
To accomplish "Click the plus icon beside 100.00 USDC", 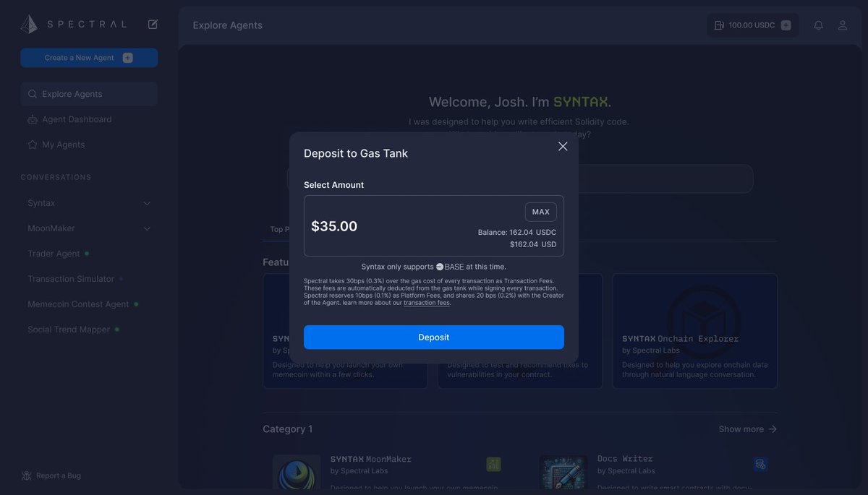I will pyautogui.click(x=786, y=25).
